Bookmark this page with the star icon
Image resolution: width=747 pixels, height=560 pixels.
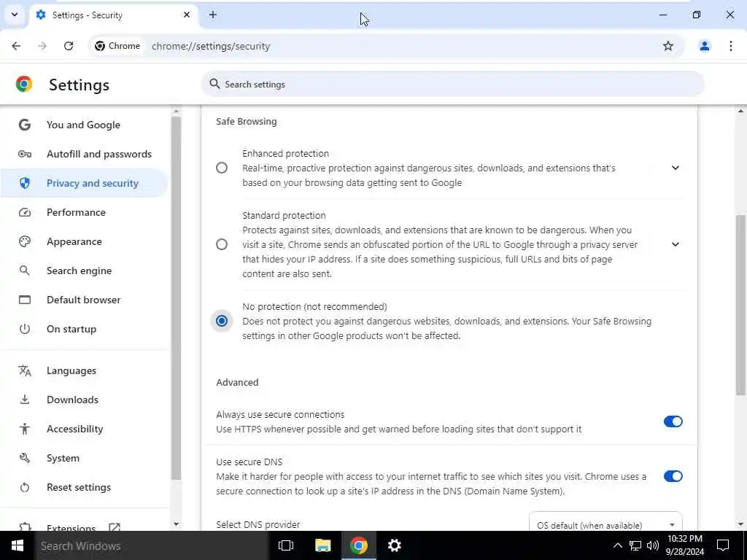(x=668, y=46)
